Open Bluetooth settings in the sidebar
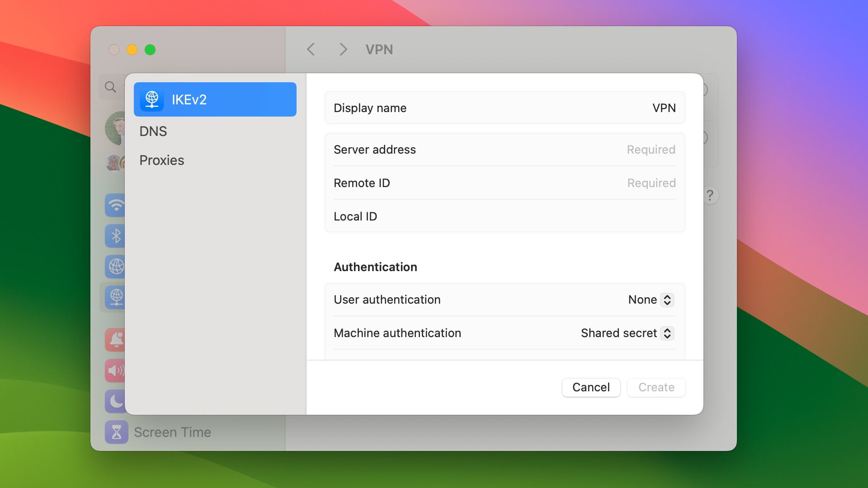This screenshot has height=488, width=868. (115, 236)
